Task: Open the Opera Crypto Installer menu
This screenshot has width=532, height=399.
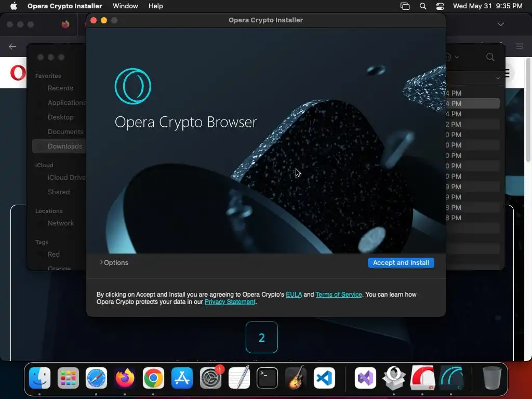Action: click(x=64, y=6)
